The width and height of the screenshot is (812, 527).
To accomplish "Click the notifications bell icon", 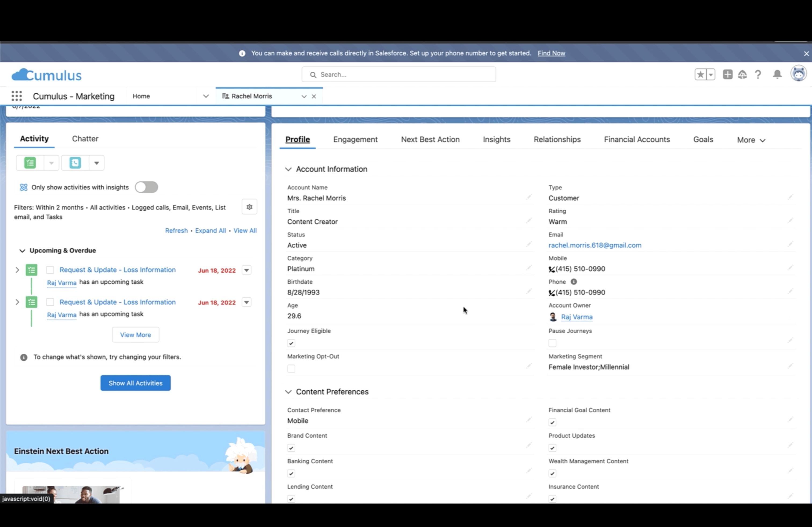I will tap(777, 74).
